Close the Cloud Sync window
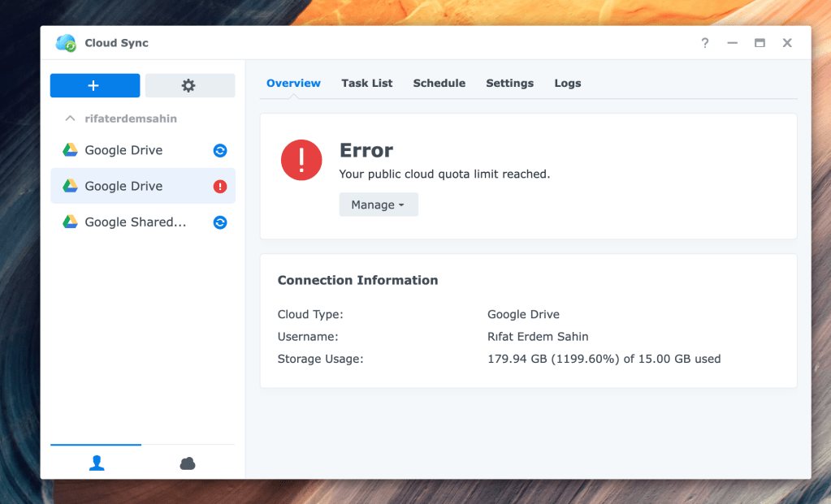The height and width of the screenshot is (504, 831). pos(787,43)
